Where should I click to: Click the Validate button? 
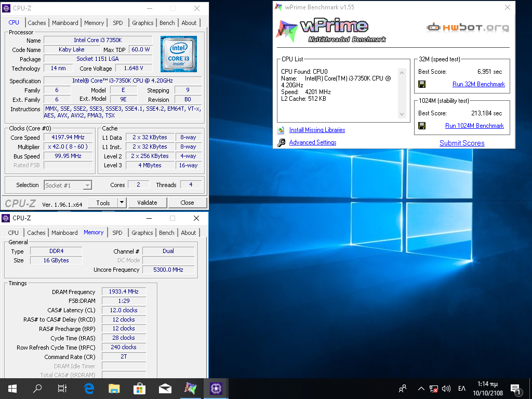[x=147, y=203]
